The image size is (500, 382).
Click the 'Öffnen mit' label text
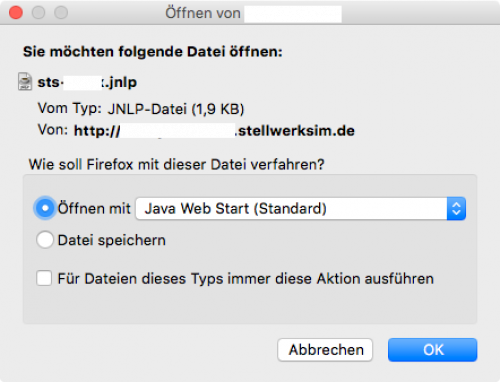pyautogui.click(x=94, y=209)
